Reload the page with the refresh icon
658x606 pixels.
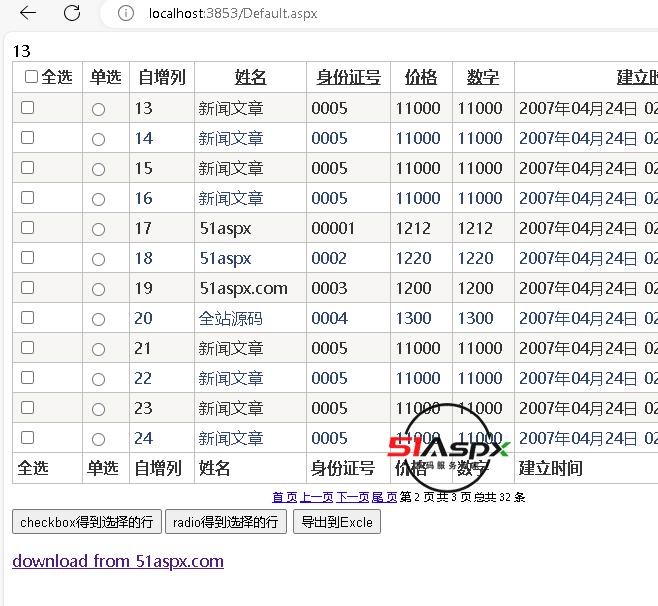pos(72,13)
